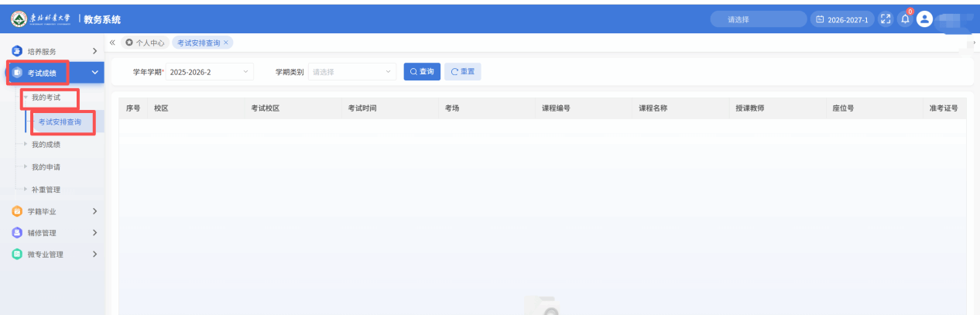Viewport: 980px width, 315px height.
Task: Click the 重置 reset button
Action: pos(463,72)
